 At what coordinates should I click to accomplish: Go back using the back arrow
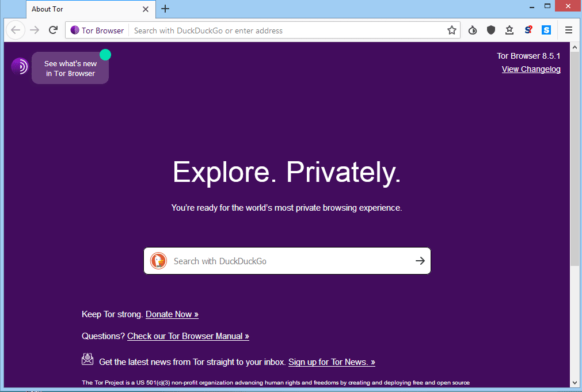15,30
